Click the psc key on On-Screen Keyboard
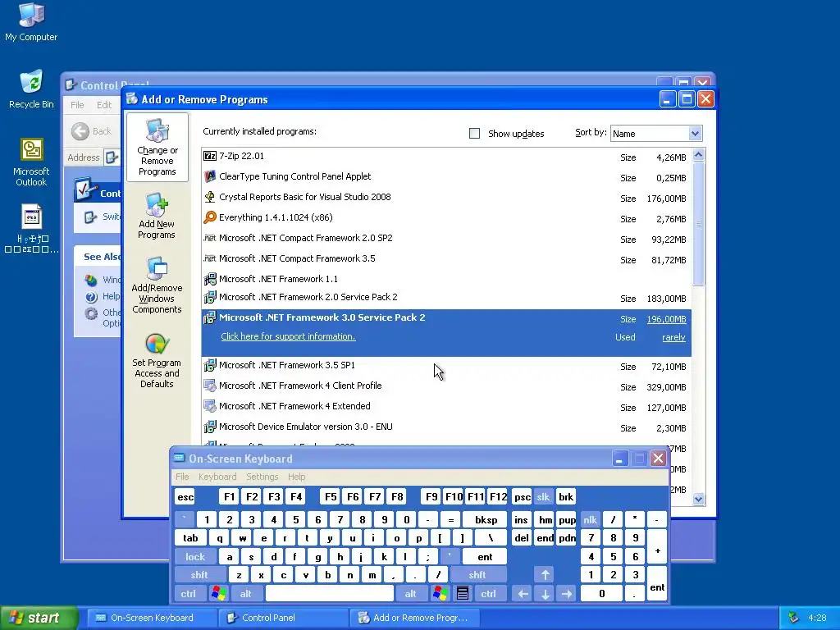The width and height of the screenshot is (840, 630). click(522, 496)
